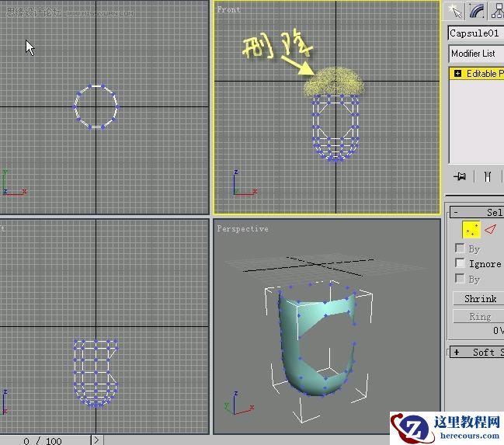Open the Modifier List dropdown

(x=476, y=54)
